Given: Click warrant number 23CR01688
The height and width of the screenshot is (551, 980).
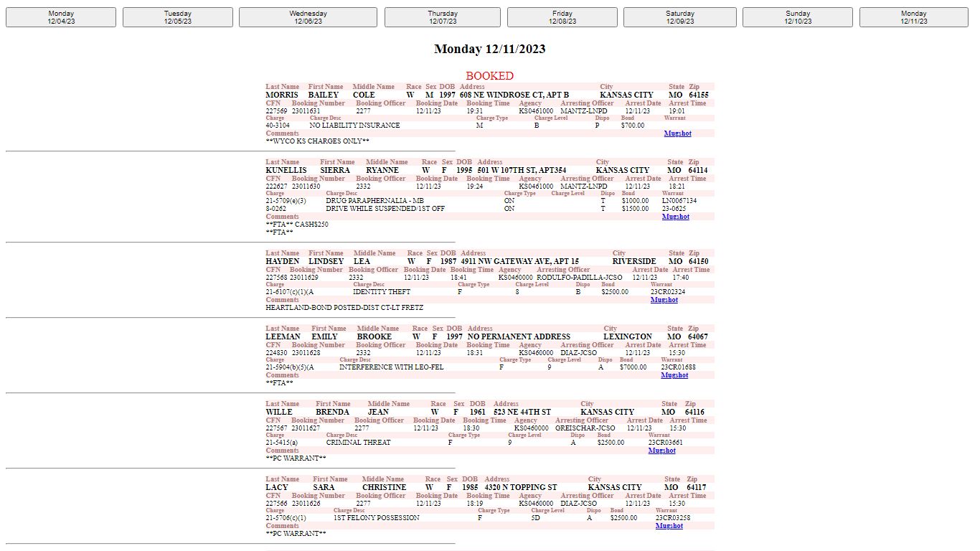Looking at the screenshot, I should [x=678, y=367].
